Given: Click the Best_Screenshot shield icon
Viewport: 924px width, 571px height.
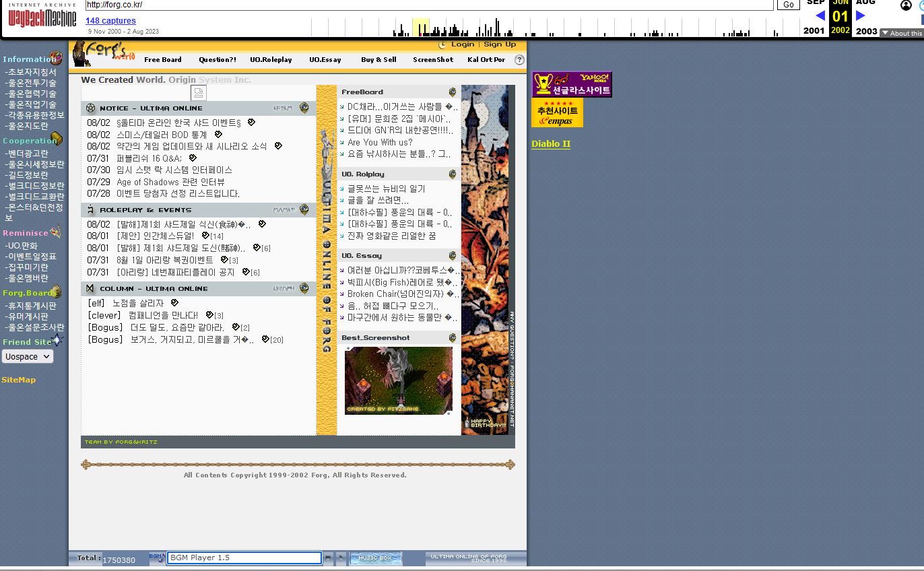Looking at the screenshot, I should click(453, 338).
